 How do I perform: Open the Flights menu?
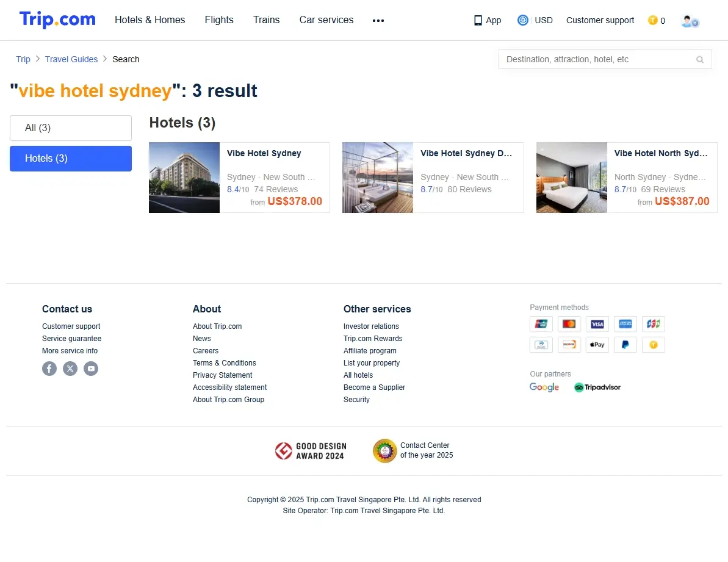tap(219, 20)
